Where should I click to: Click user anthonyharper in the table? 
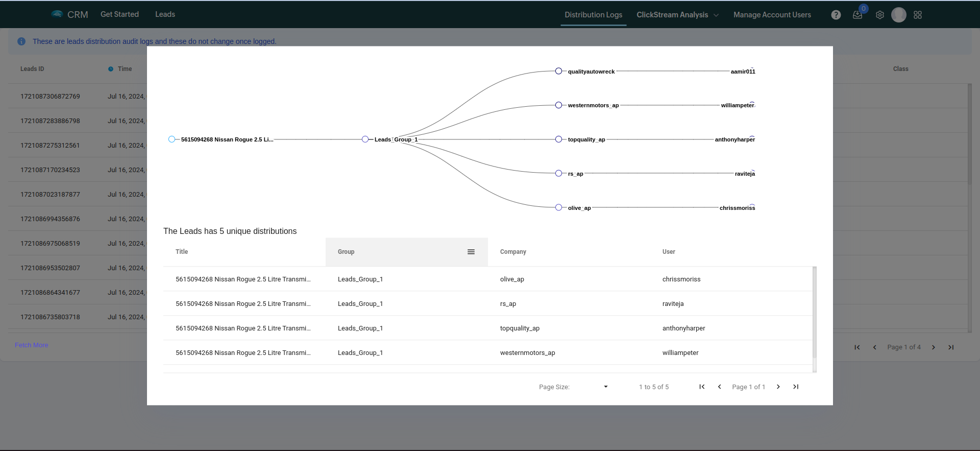[x=683, y=328]
